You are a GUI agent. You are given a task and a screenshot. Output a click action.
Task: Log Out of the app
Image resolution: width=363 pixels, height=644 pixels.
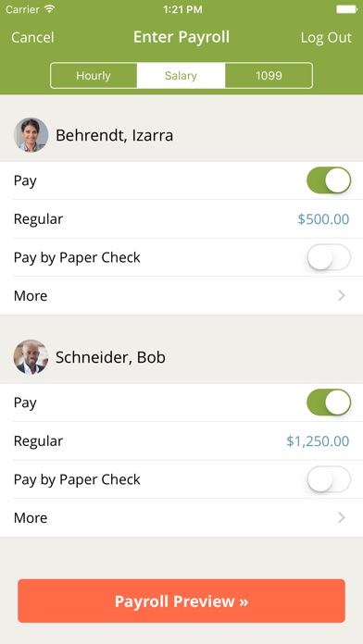[x=326, y=37]
